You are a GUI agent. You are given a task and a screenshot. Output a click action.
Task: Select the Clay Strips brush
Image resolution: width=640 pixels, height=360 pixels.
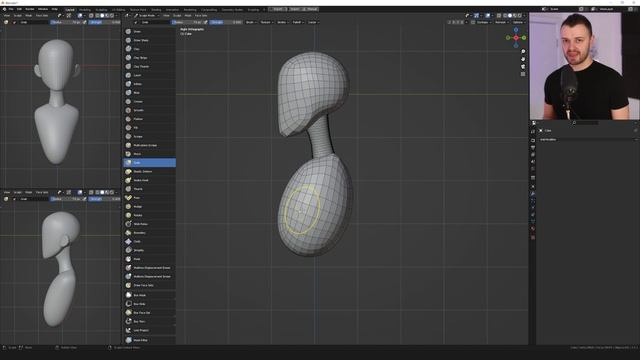(x=149, y=58)
